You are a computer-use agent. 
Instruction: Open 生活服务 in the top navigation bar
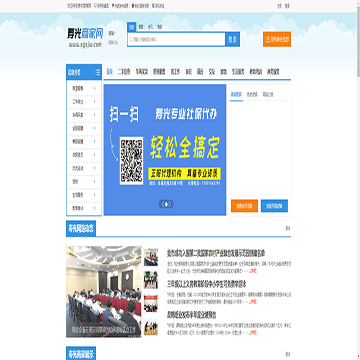click(238, 72)
